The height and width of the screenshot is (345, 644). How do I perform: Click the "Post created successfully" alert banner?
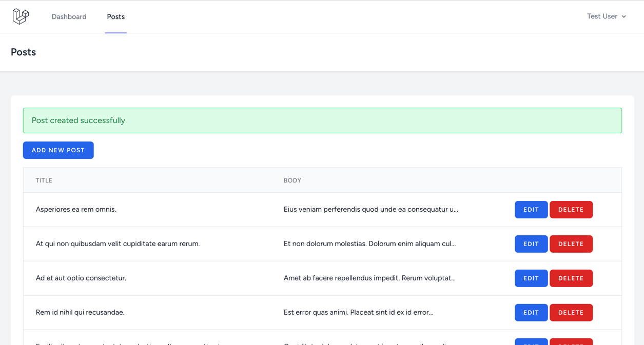(322, 120)
